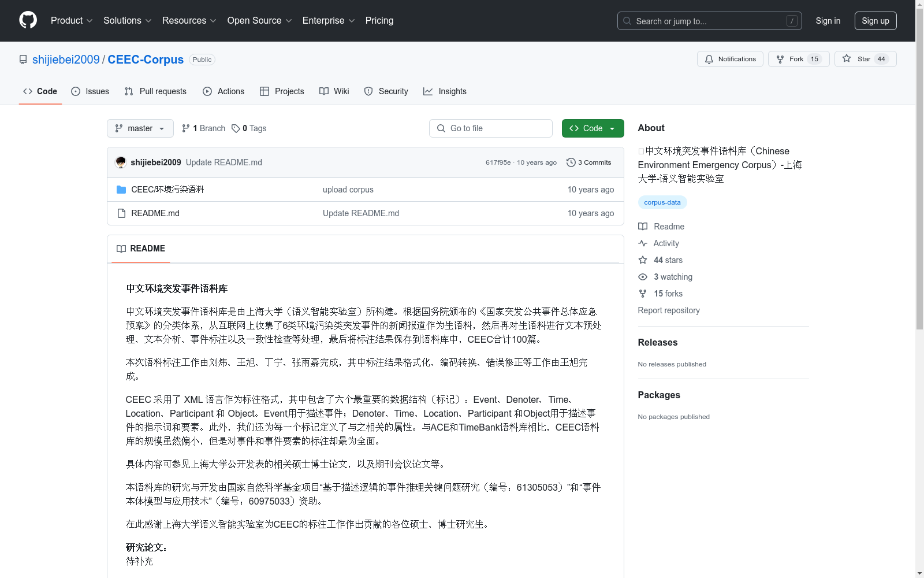Open the Releases heading link
Screen dimensions: 924x578
click(658, 342)
